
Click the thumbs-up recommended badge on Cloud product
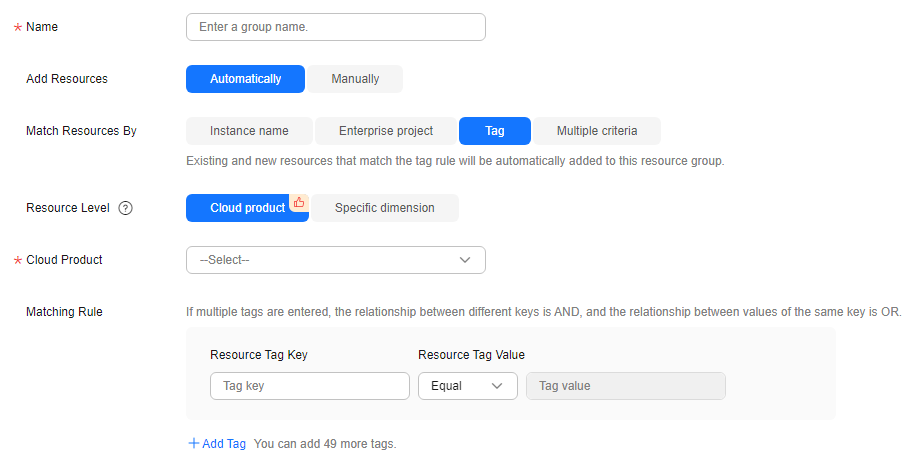299,202
